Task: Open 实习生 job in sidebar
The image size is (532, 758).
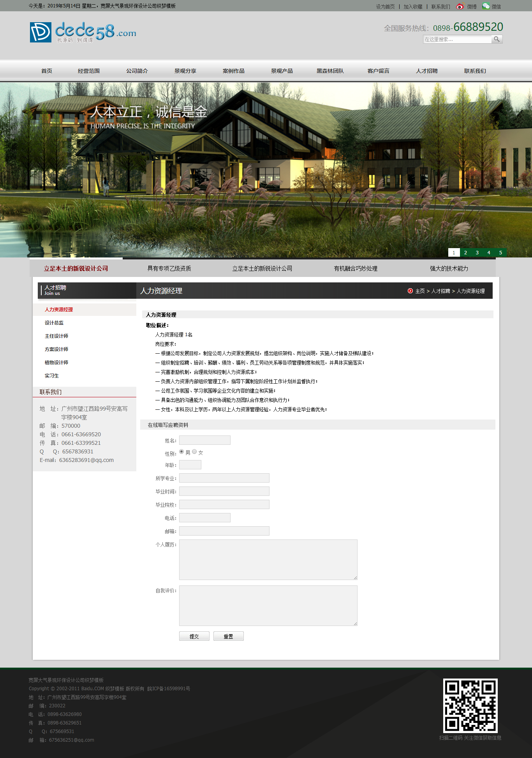Action: pyautogui.click(x=51, y=375)
